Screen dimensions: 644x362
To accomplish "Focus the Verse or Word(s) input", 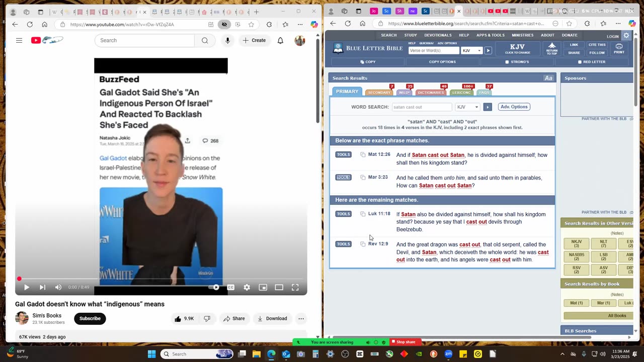I will 434,50.
